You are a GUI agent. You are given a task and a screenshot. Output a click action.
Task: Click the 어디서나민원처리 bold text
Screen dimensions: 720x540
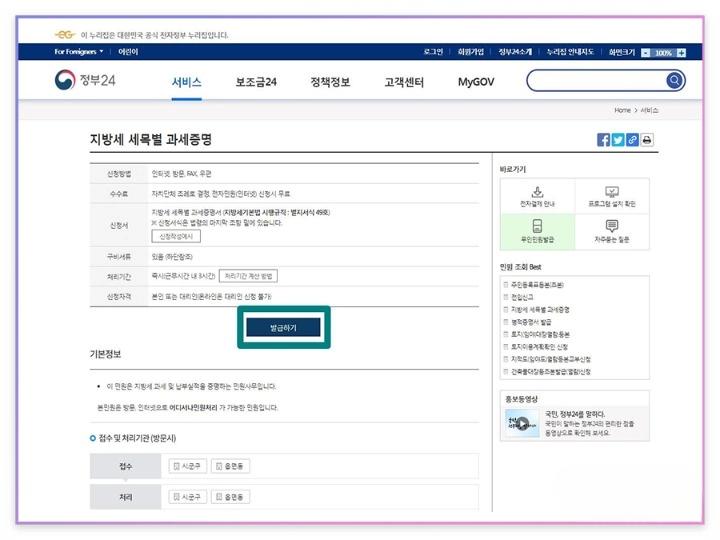click(193, 407)
